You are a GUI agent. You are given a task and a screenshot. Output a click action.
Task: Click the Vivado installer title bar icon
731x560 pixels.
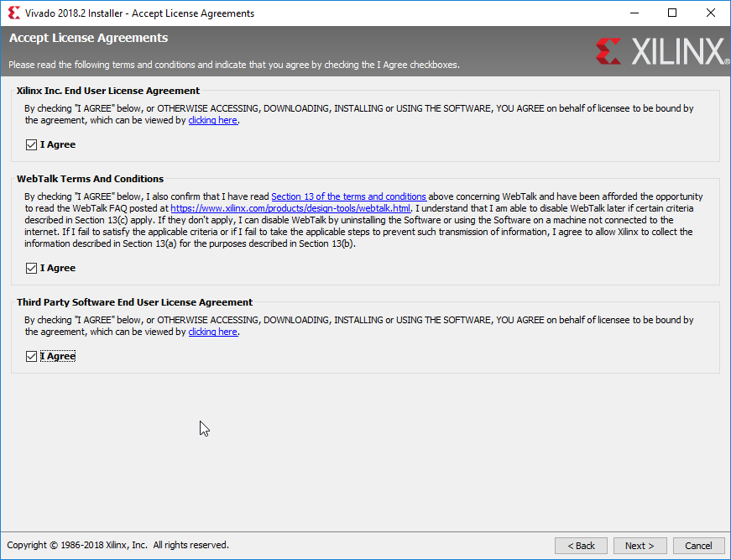coord(14,13)
